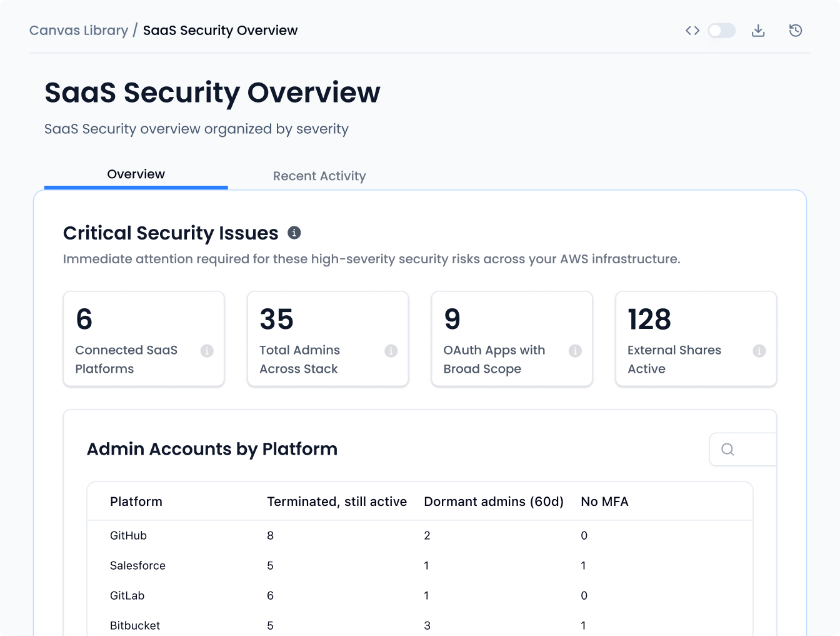This screenshot has height=636, width=840.
Task: Click the code view brackets icon
Action: pyautogui.click(x=692, y=31)
